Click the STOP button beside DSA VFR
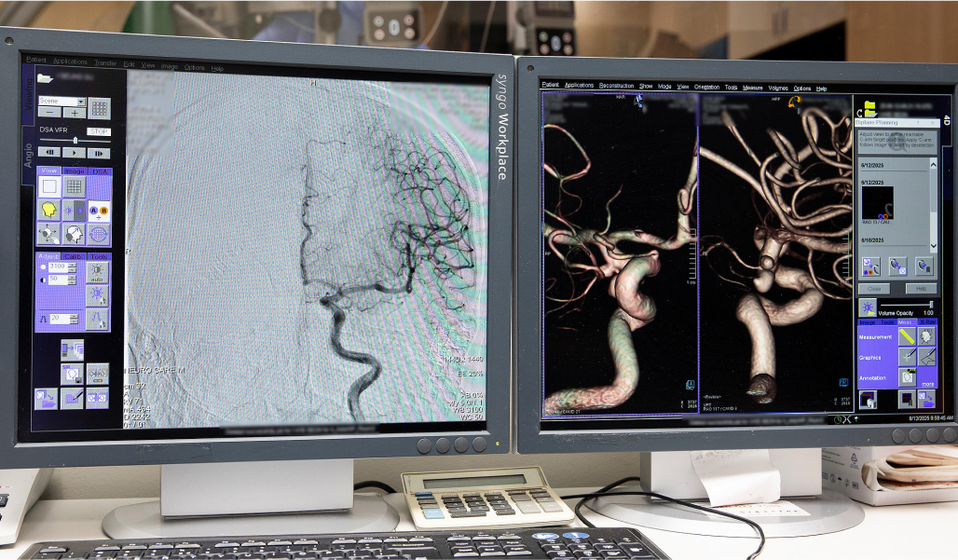The height and width of the screenshot is (560, 958). tap(99, 131)
